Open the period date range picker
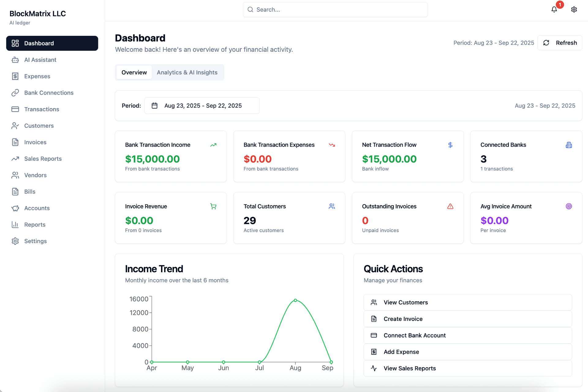Image resolution: width=588 pixels, height=392 pixels. (202, 105)
